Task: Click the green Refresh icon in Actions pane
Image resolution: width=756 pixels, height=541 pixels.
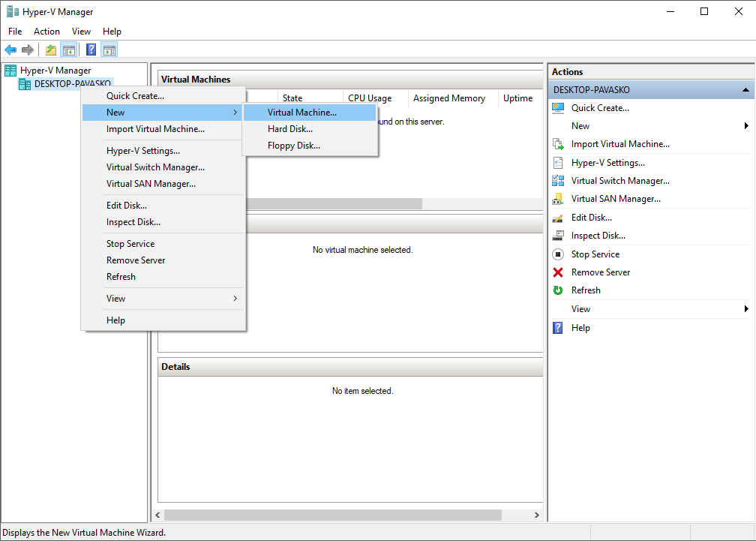Action: click(558, 290)
